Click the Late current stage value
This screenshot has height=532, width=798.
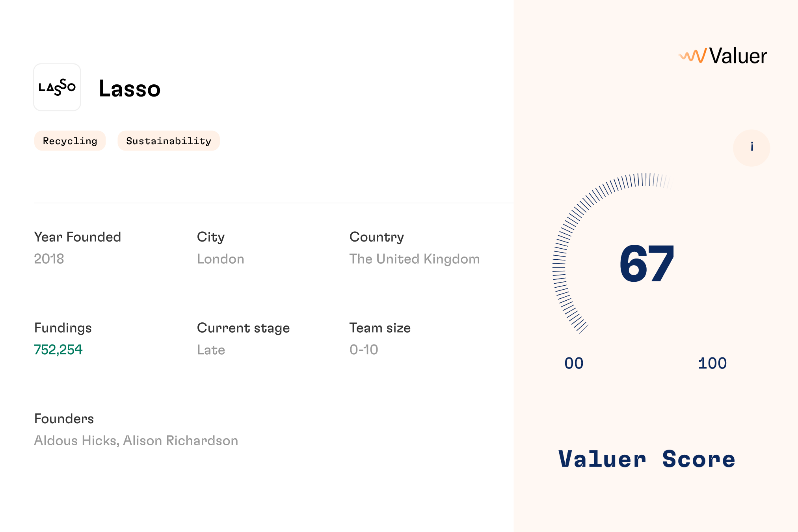point(211,350)
